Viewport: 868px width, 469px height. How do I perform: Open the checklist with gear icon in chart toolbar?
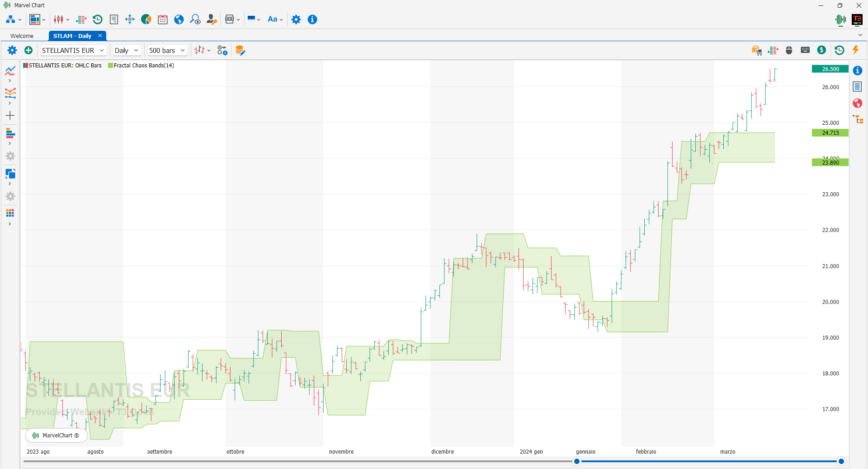coord(222,50)
